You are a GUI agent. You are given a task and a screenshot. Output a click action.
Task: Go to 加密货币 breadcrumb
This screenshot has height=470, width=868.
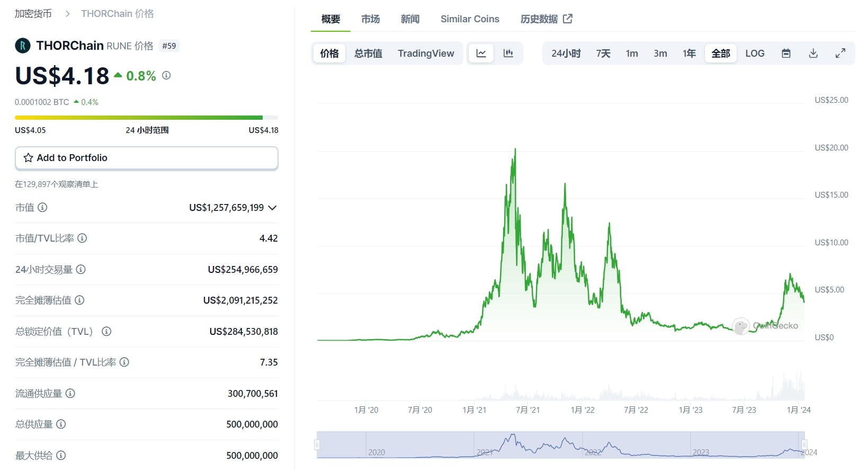(x=33, y=14)
